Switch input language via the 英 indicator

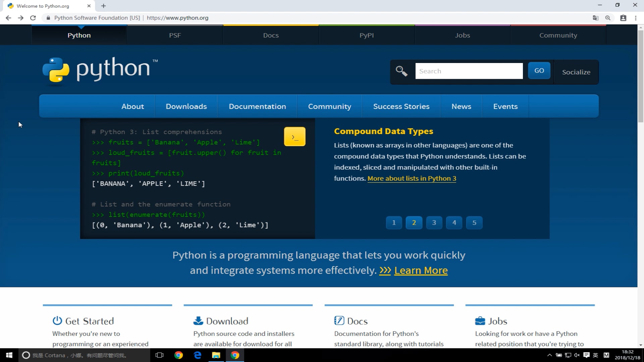coord(596,355)
